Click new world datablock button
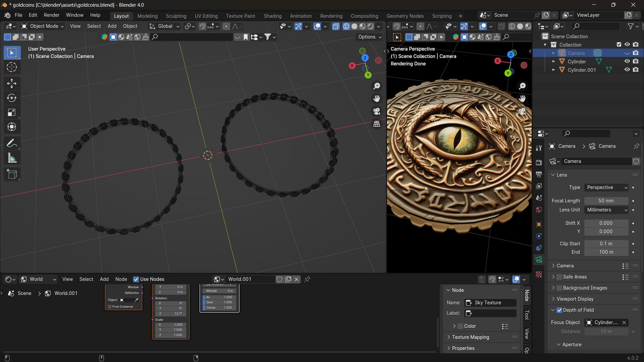Image resolution: width=644 pixels, height=362 pixels. click(x=288, y=279)
